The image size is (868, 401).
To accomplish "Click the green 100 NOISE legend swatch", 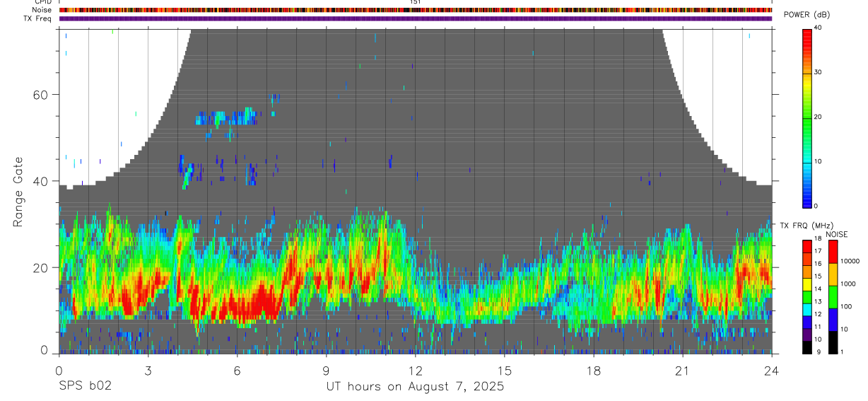I will tap(833, 297).
